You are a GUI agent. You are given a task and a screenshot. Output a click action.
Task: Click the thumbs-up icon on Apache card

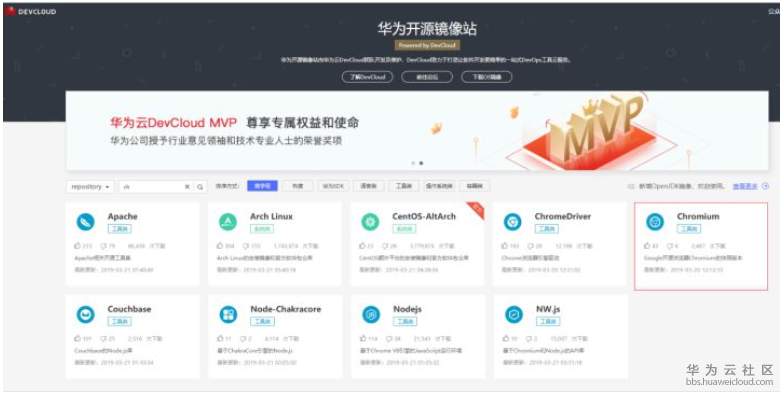[77, 246]
